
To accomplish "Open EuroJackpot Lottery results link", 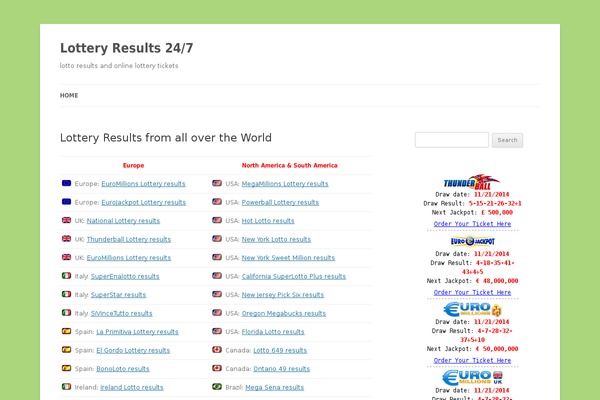I will (x=143, y=202).
